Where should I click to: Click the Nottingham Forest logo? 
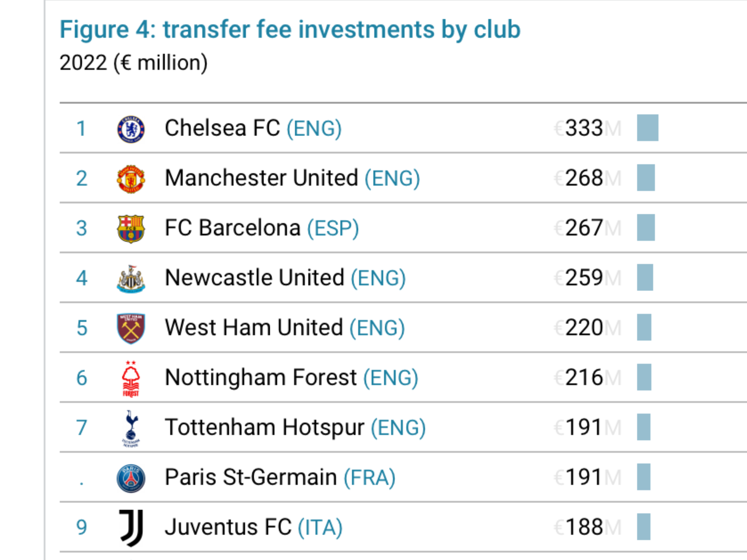point(131,378)
